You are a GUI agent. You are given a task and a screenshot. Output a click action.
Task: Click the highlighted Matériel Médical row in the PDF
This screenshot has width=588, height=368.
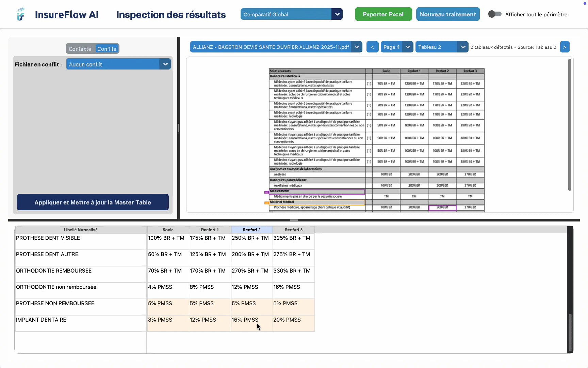tap(317, 202)
